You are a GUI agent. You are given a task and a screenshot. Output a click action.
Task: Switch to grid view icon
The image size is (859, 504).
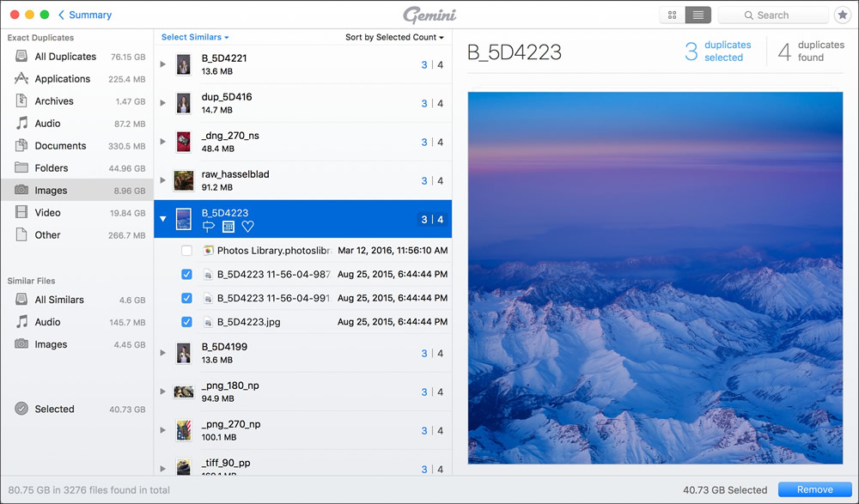672,15
